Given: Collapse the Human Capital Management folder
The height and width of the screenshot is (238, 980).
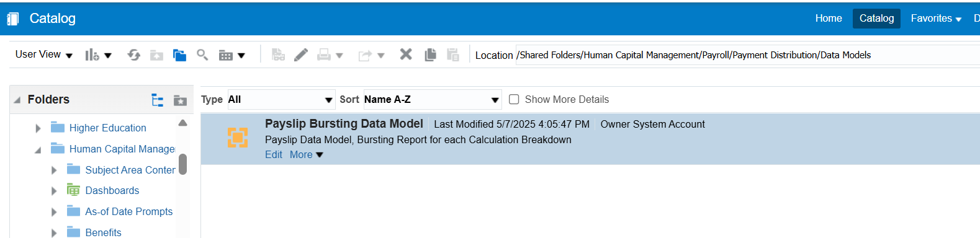Looking at the screenshot, I should pos(38,149).
